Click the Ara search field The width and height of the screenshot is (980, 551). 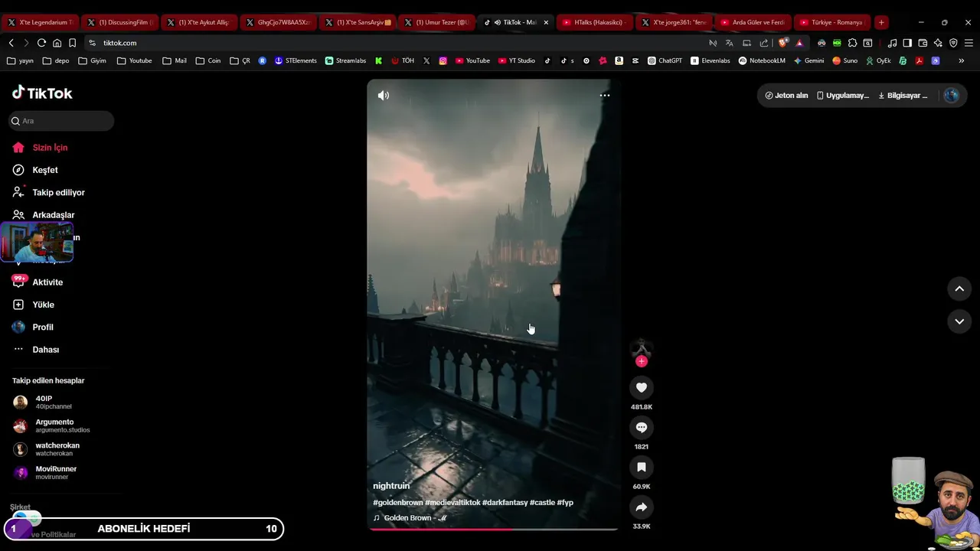click(x=61, y=121)
